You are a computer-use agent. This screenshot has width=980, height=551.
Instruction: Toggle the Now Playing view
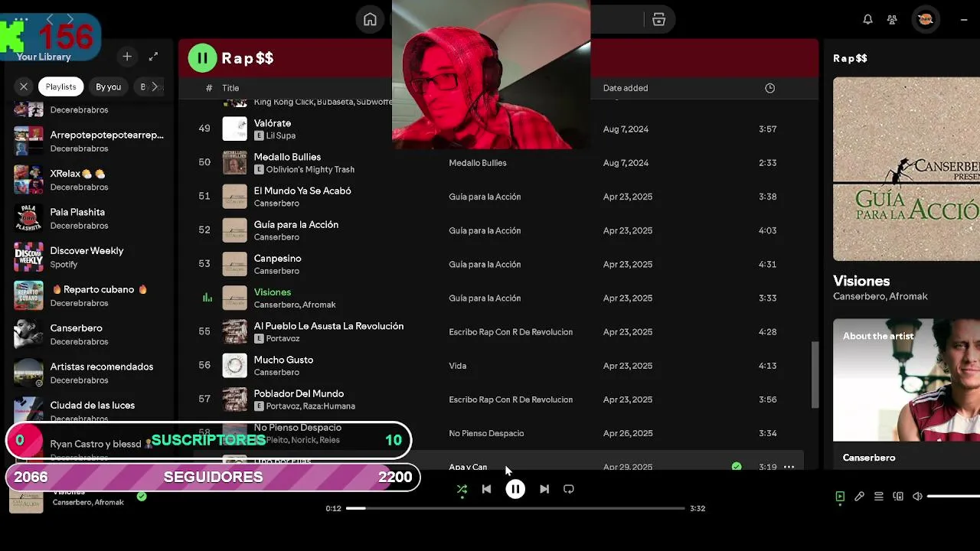point(840,497)
